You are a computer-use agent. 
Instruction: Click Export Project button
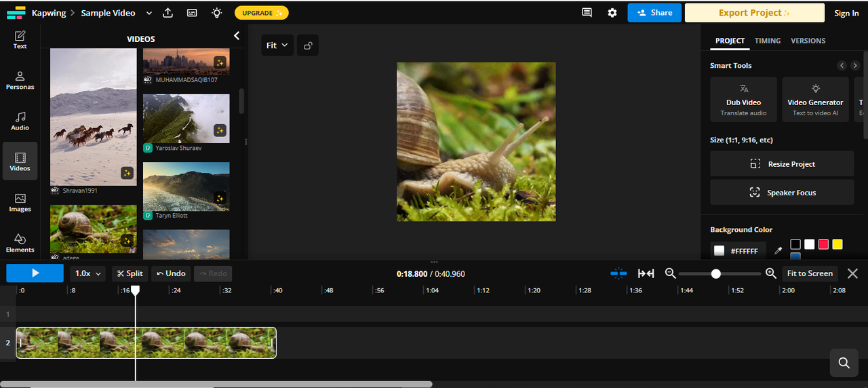[x=755, y=12]
